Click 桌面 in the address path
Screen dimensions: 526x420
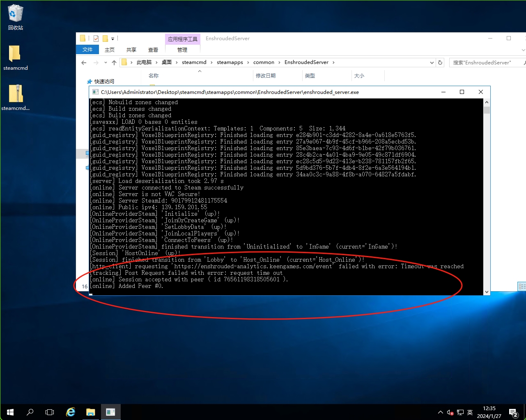pos(167,62)
